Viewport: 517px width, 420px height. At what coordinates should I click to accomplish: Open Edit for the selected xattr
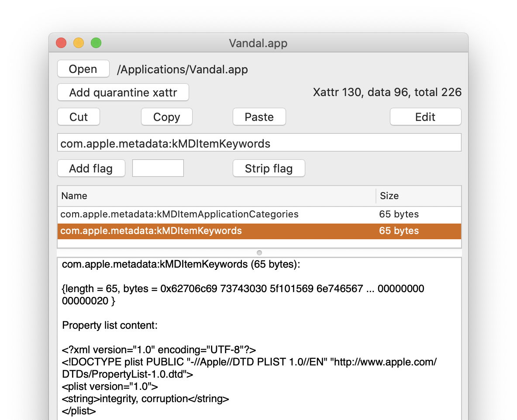pos(425,117)
